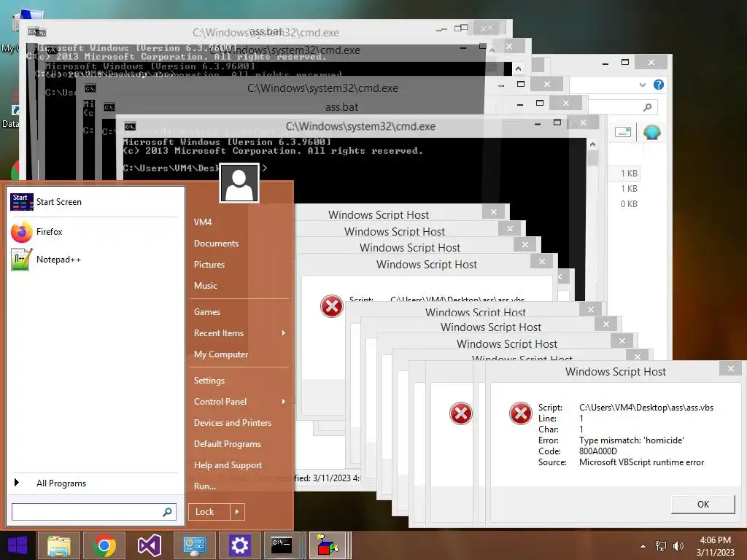Expand All Programs in the Start menu
The height and width of the screenshot is (560, 747).
coord(61,483)
